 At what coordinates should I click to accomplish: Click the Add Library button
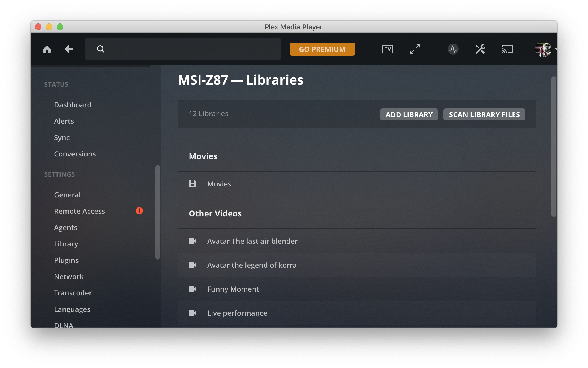tap(409, 114)
